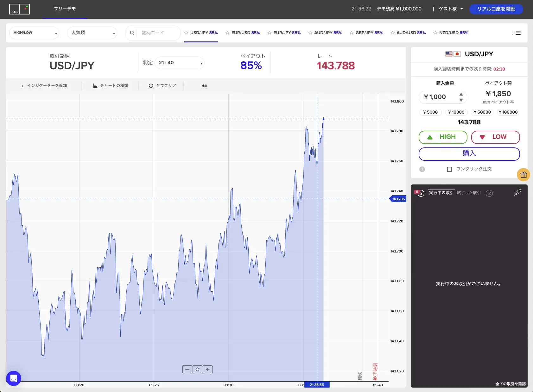This screenshot has height=392, width=533.
Task: Click the DEMO logo icon
Action: click(x=19, y=9)
